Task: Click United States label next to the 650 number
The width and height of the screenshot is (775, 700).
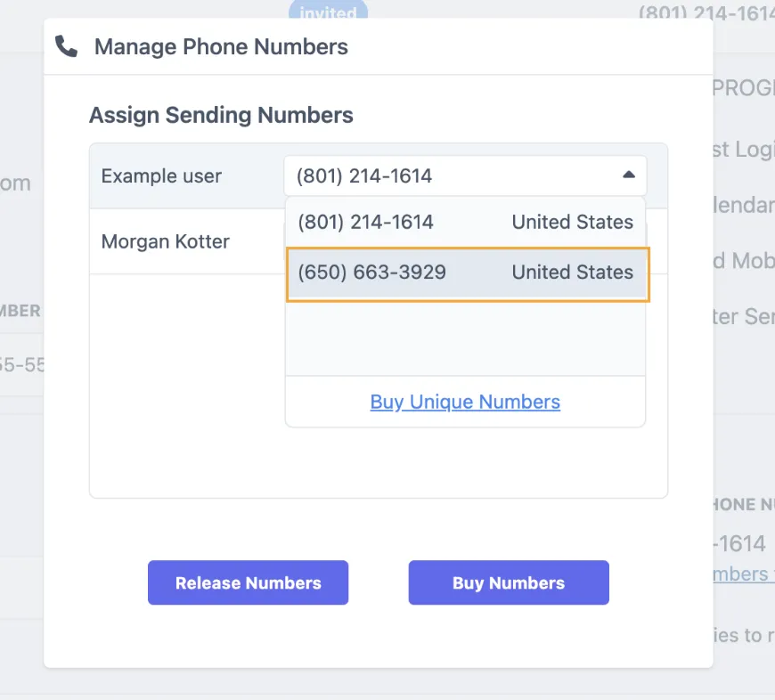Action: point(572,273)
